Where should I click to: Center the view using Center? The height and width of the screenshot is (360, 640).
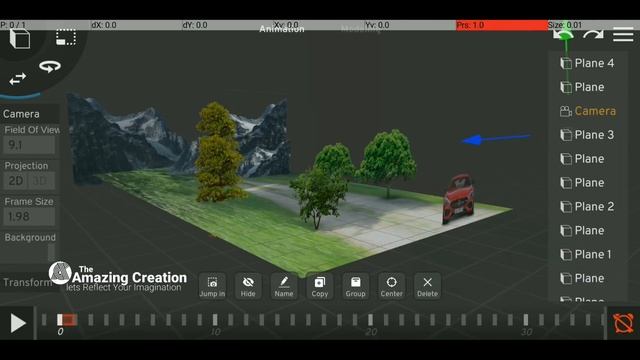coord(391,287)
